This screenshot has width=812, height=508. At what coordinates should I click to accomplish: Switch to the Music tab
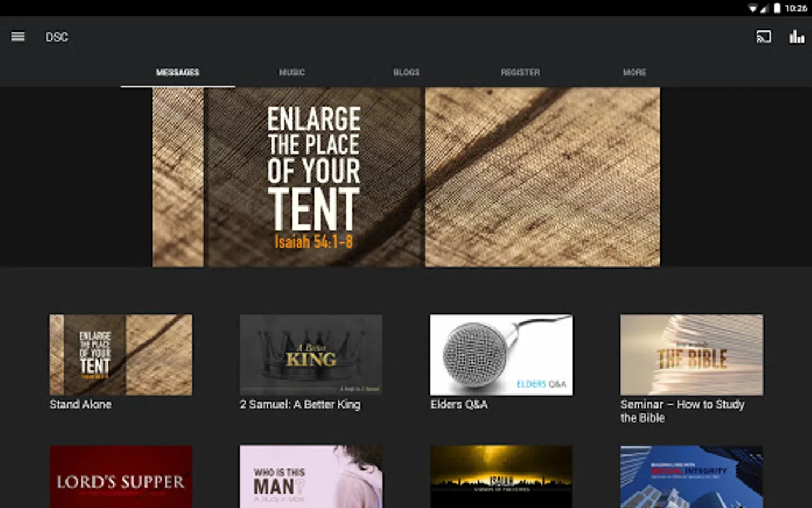[x=292, y=72]
